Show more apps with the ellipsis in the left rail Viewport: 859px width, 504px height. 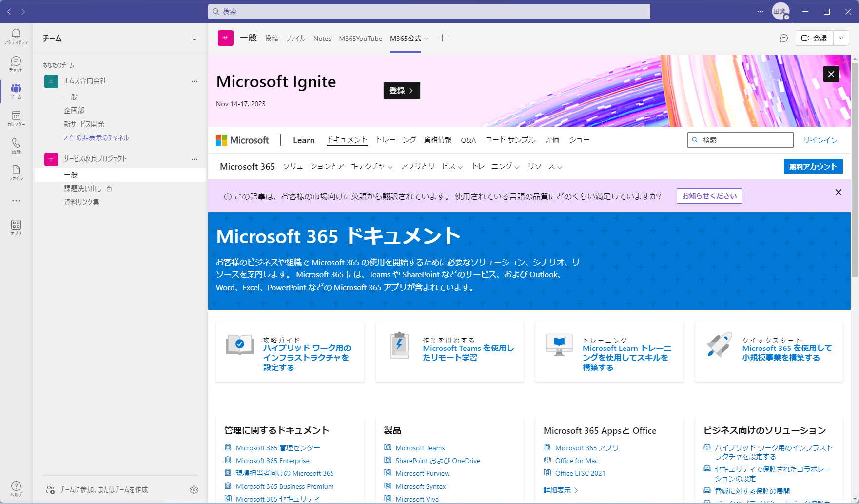click(x=16, y=201)
